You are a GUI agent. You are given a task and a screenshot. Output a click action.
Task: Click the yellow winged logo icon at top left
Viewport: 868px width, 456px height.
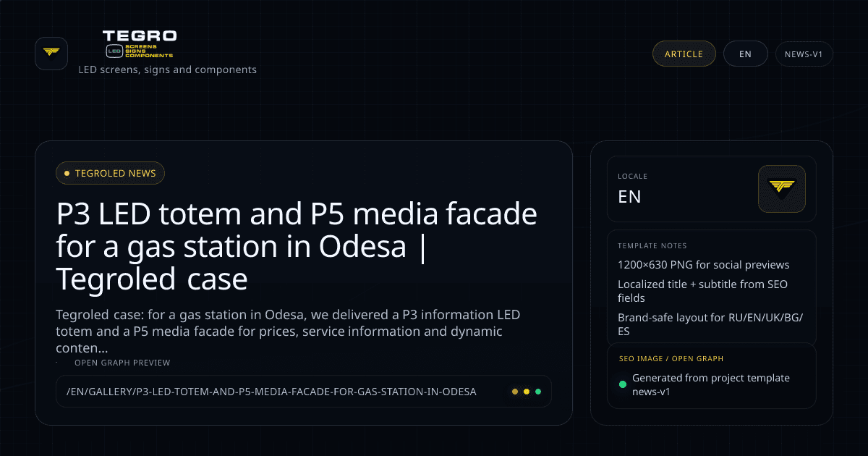point(51,53)
